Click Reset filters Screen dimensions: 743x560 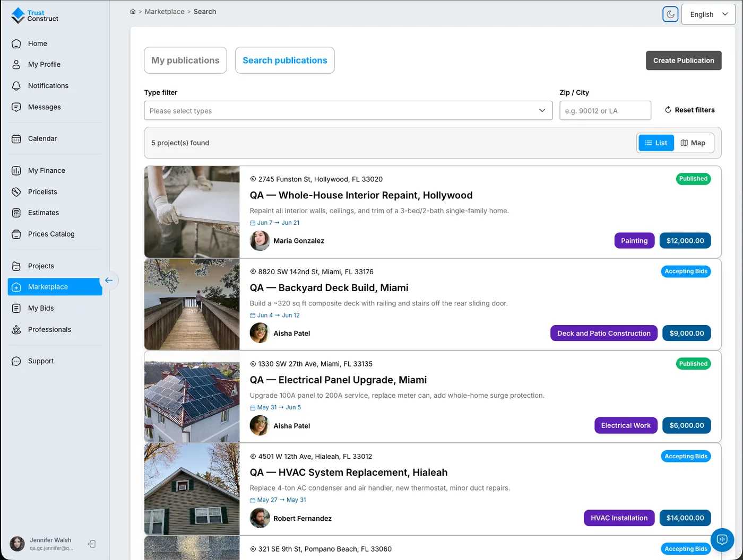coord(689,110)
